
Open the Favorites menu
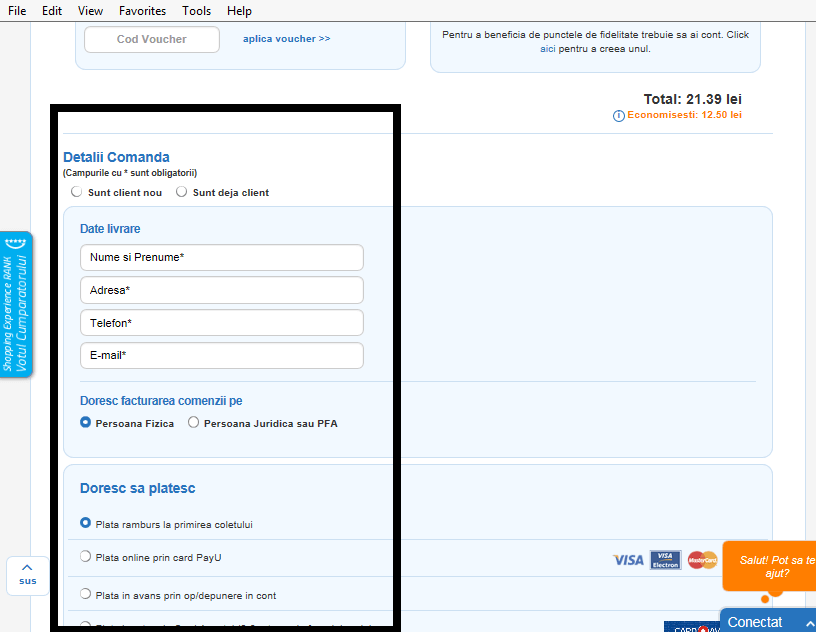[x=143, y=11]
